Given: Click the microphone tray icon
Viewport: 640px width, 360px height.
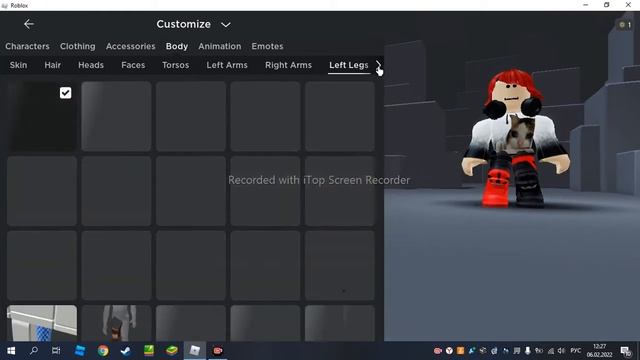Looking at the screenshot, I should tap(528, 351).
